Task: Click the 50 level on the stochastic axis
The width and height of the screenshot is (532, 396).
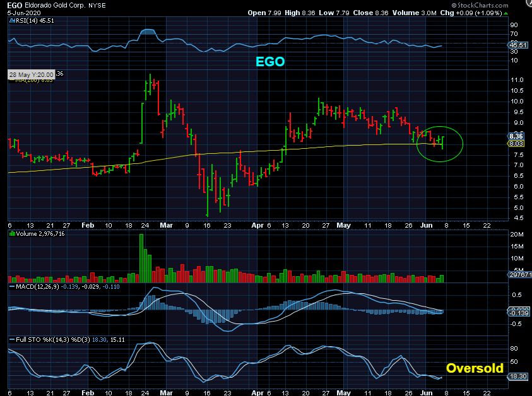Action: (x=514, y=362)
